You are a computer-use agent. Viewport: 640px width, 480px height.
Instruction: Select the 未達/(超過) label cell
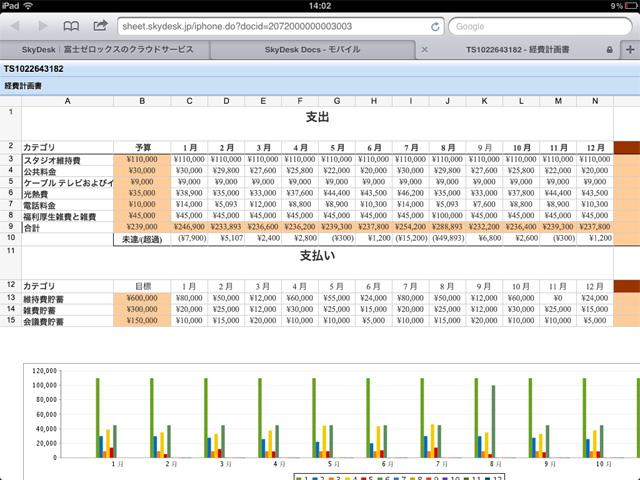click(x=142, y=239)
